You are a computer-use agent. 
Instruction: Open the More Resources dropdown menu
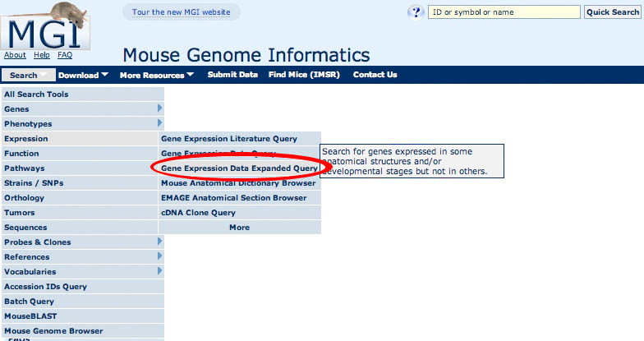156,75
